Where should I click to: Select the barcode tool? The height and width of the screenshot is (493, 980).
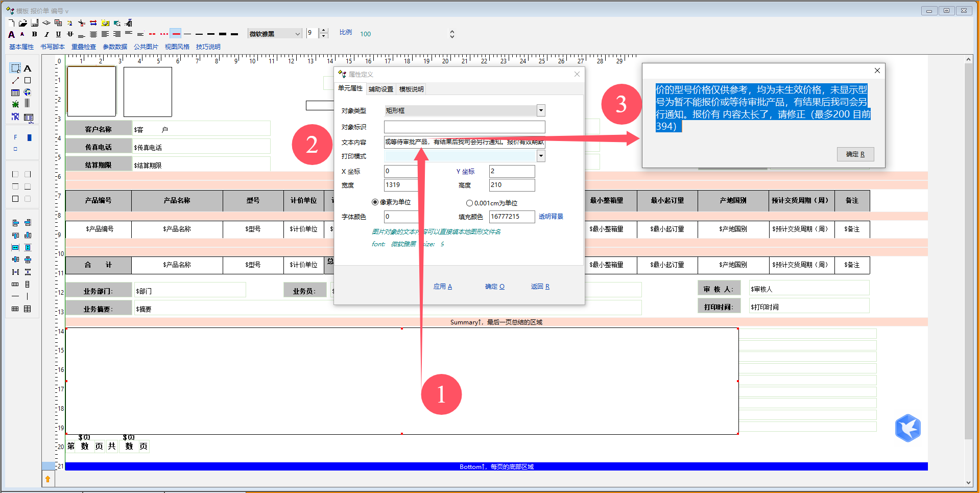click(28, 104)
